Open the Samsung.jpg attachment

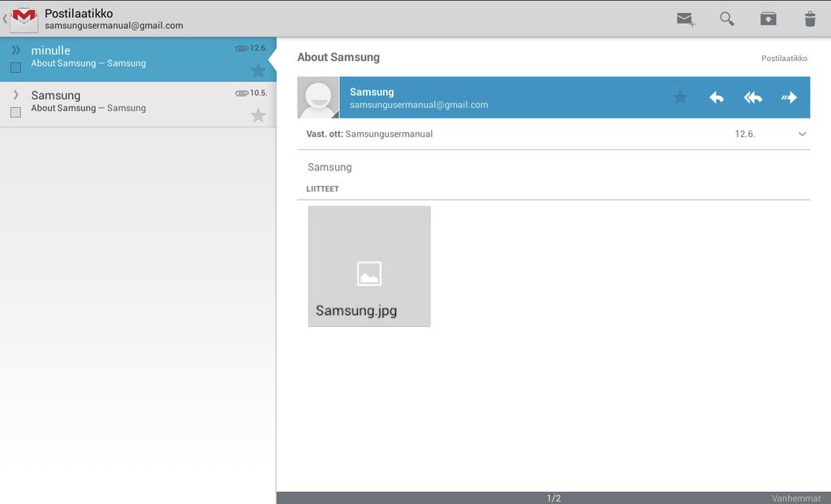point(369,266)
